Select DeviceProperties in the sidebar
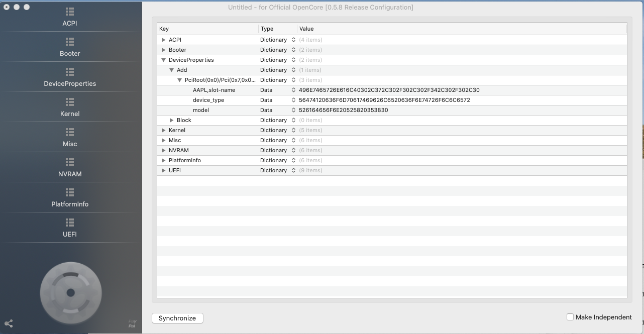 coord(70,77)
